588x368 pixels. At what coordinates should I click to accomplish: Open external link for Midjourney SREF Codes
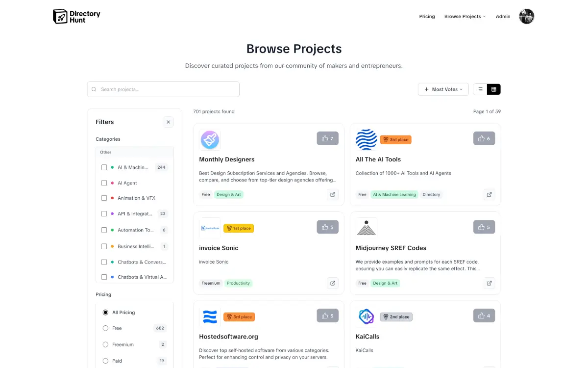[x=489, y=283]
